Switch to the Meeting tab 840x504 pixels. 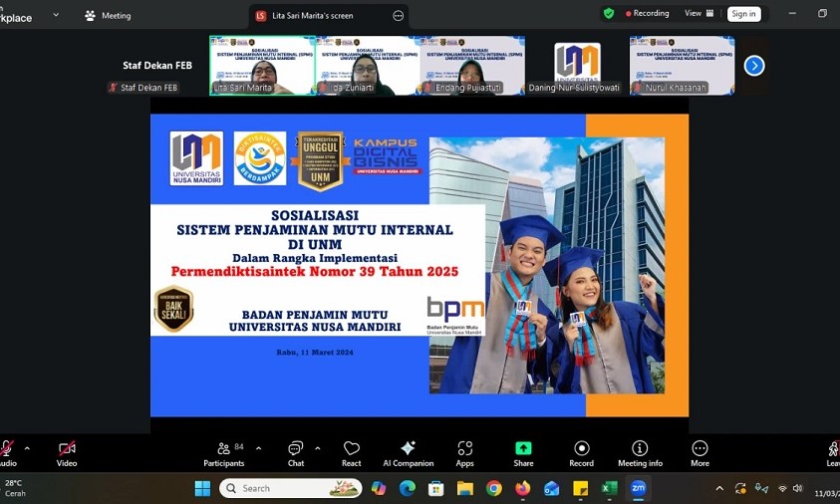click(108, 16)
